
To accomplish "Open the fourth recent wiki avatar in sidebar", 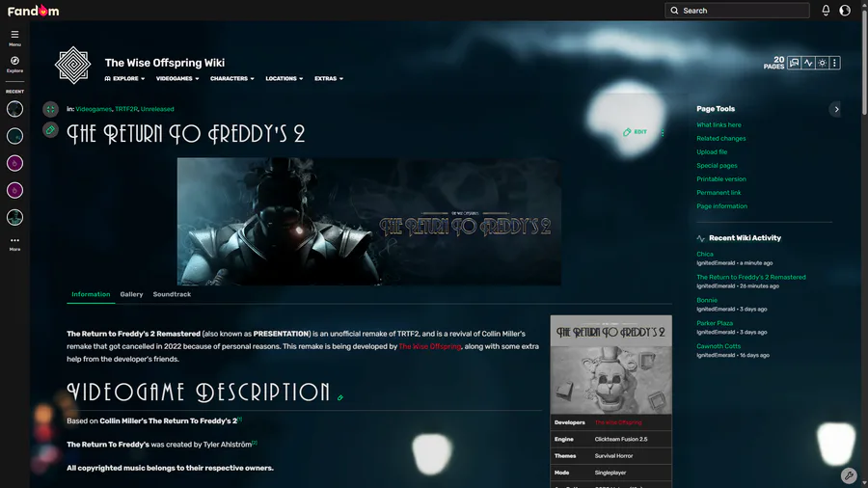I will point(14,190).
